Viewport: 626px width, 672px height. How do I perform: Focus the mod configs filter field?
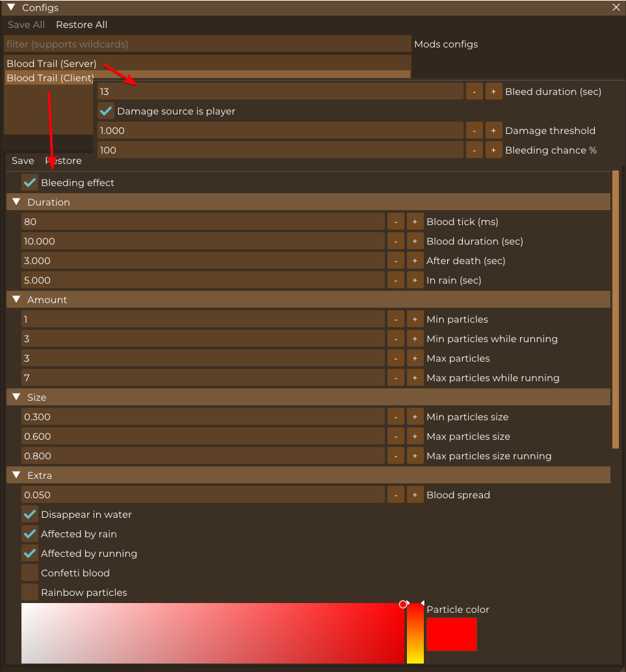point(207,44)
